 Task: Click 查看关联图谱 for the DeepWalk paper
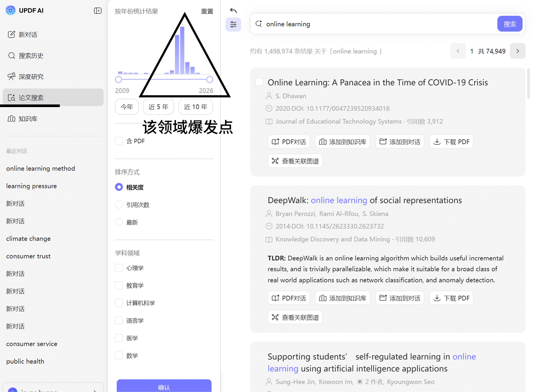tap(295, 317)
